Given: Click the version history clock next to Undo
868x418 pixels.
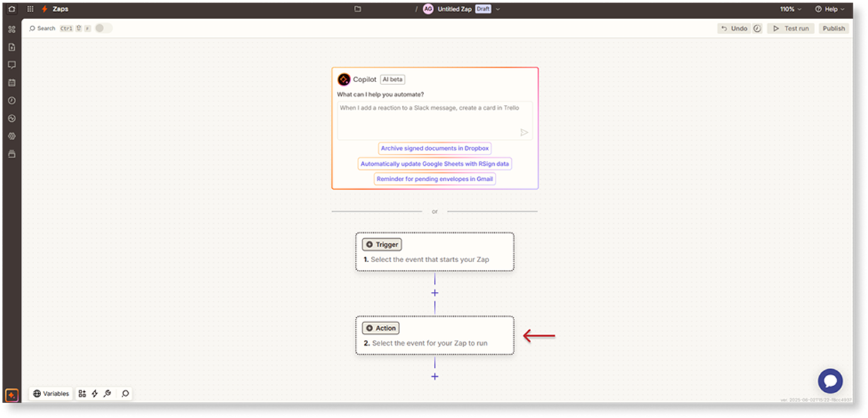Looking at the screenshot, I should click(757, 28).
